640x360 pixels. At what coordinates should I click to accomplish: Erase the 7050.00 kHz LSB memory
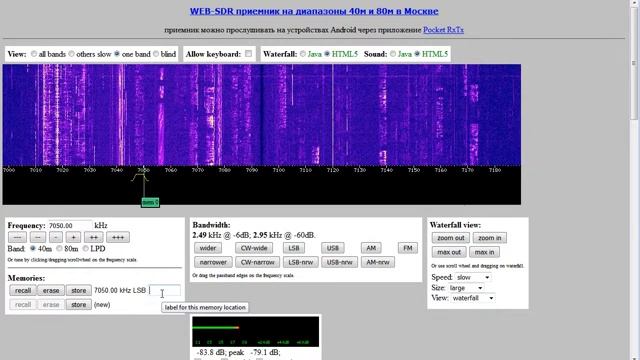click(51, 291)
